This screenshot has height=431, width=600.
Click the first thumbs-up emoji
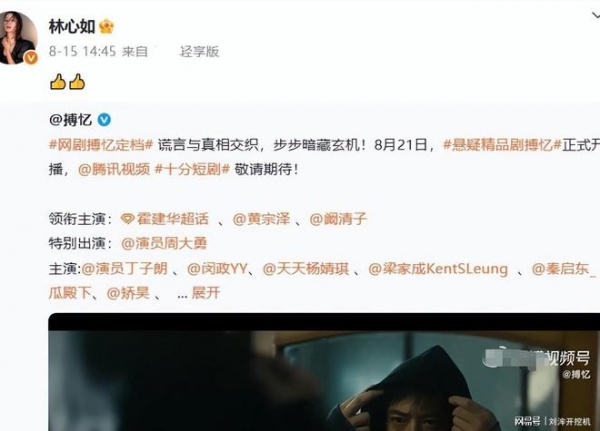click(58, 82)
